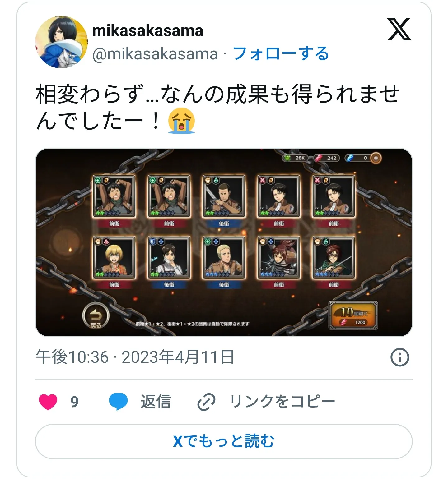Tap the 戻る back arrow icon
Screen dimensions: 448x479
96,316
